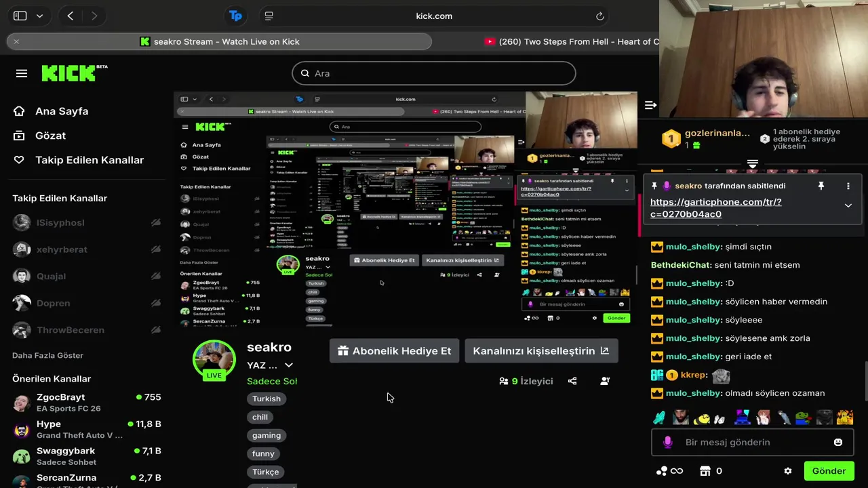The image size is (868, 488).
Task: Switch to the Two Steps From Hell YouTube tab
Action: 571,41
